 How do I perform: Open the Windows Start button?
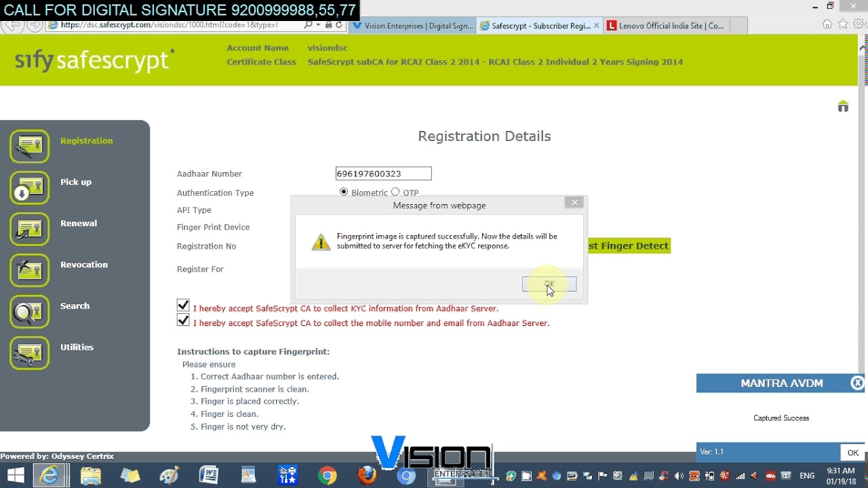click(x=16, y=475)
